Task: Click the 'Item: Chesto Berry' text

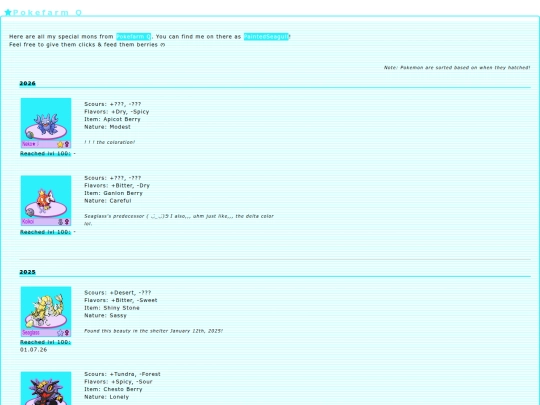Action: [113, 389]
